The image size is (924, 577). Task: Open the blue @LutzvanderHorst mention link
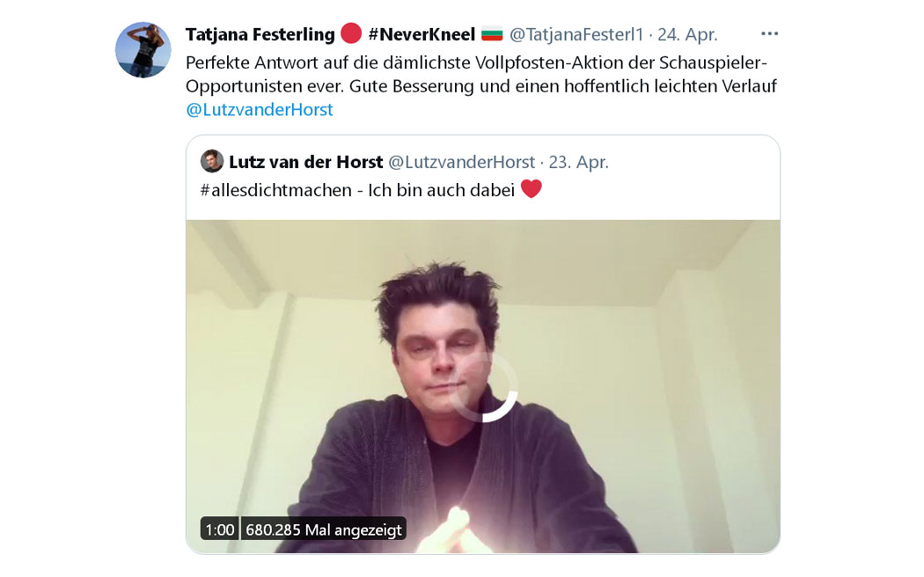260,110
